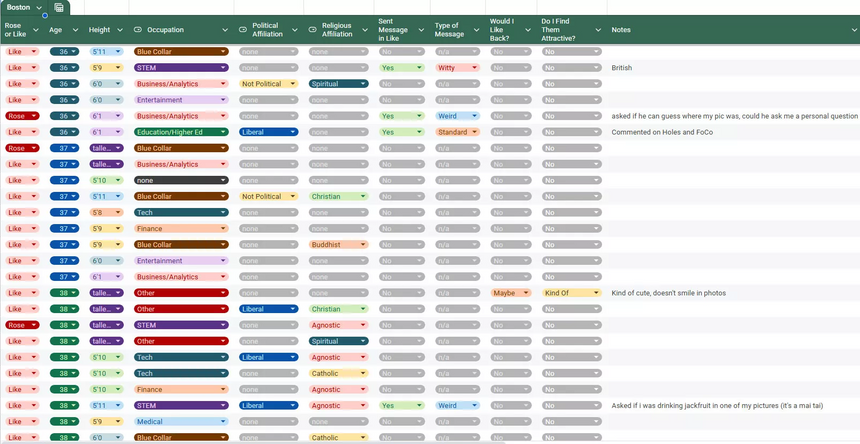Click the chip icon beside Political Affiliation header
This screenshot has height=444, width=860.
tap(243, 30)
